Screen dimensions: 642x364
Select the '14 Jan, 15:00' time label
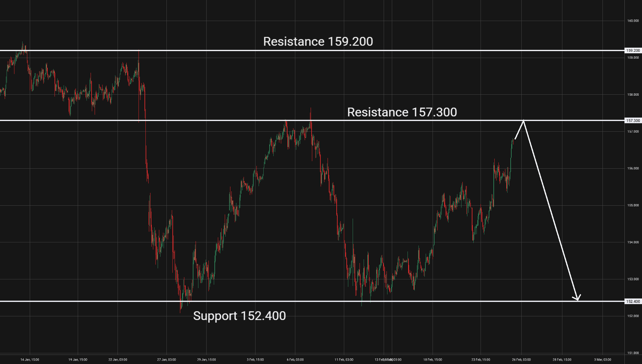click(x=30, y=360)
